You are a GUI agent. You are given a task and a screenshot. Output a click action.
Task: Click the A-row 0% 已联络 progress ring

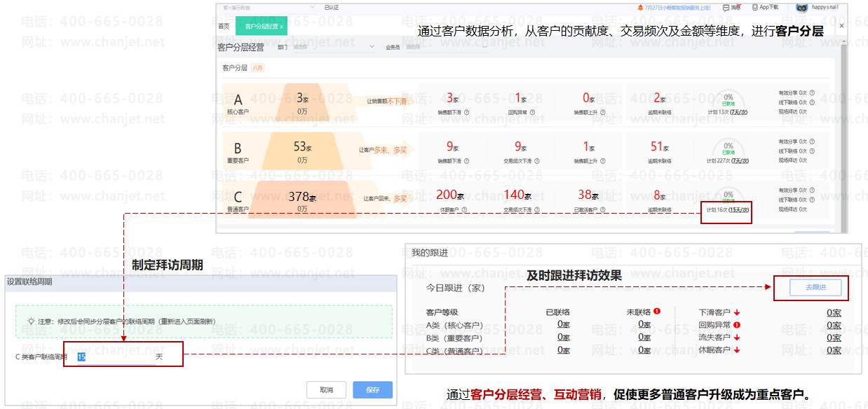coord(728,99)
